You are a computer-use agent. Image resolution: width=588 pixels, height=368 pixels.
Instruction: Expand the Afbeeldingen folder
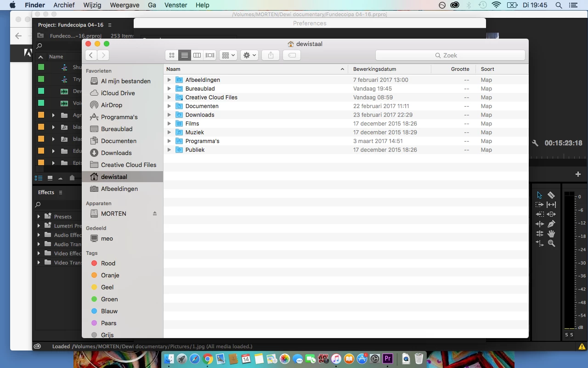click(x=169, y=80)
